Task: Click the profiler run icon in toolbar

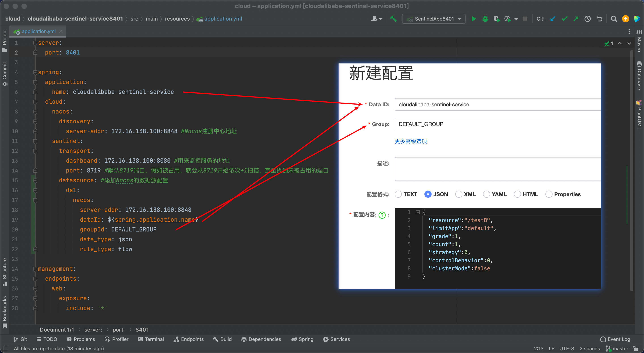Action: 508,19
